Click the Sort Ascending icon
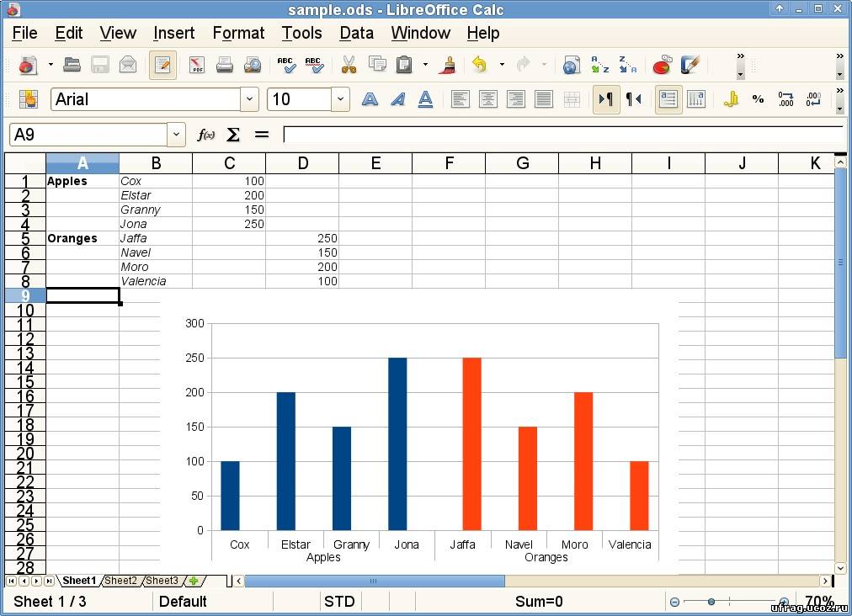852x616 pixels. (600, 65)
